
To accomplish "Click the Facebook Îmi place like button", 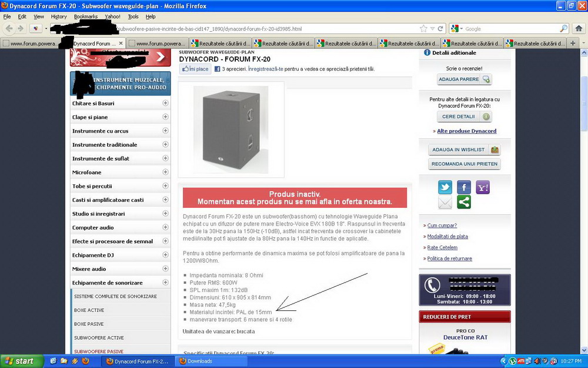I will [195, 69].
